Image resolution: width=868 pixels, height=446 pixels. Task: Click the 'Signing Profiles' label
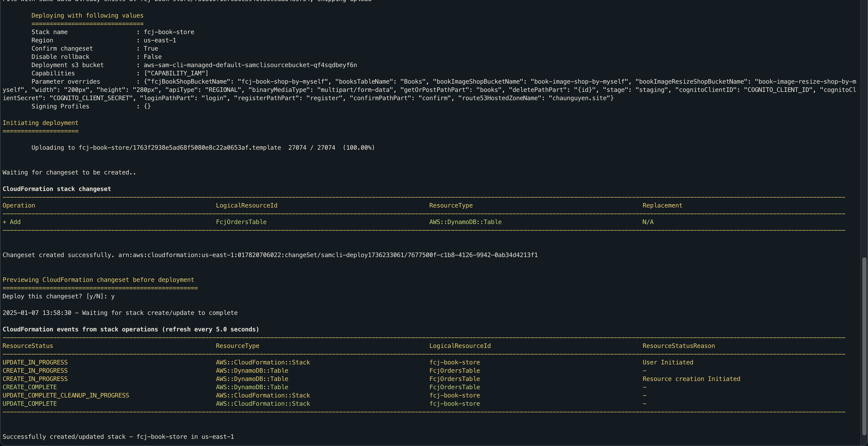tap(60, 106)
